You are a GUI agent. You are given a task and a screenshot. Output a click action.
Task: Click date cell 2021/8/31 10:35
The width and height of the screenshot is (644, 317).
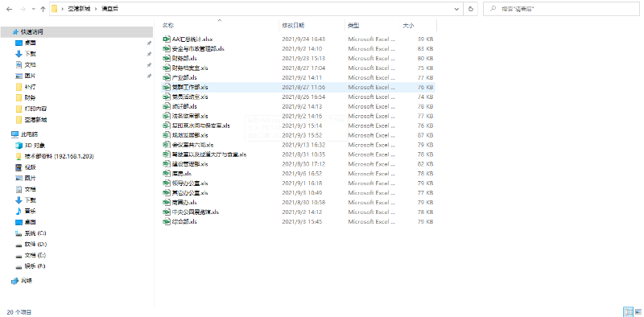pos(303,154)
